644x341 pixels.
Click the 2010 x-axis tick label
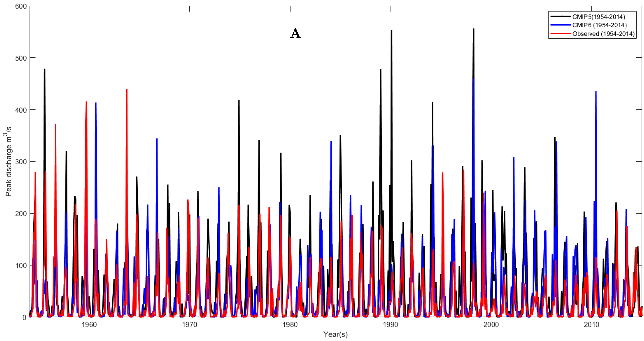click(591, 324)
